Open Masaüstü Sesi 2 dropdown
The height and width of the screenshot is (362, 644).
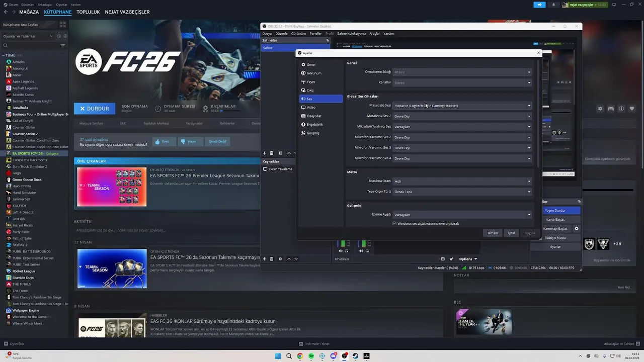462,116
